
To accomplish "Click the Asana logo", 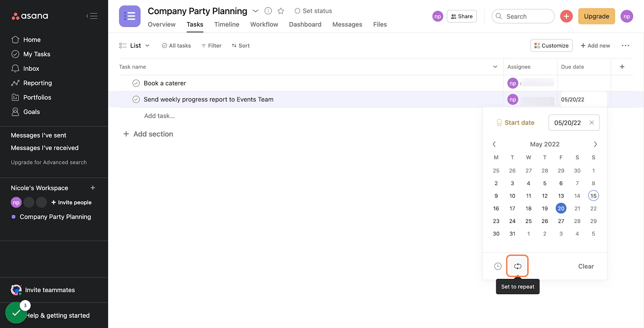I will pos(30,16).
